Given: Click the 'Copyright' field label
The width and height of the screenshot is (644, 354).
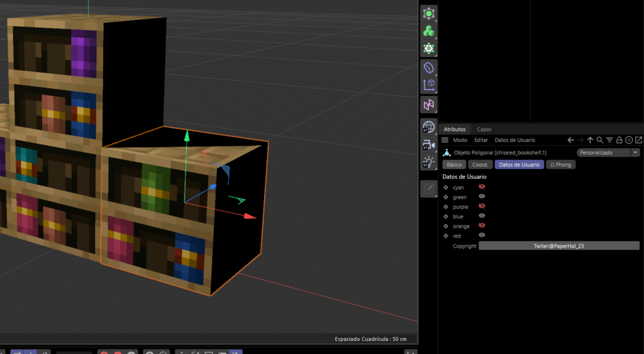Looking at the screenshot, I should click(465, 246).
